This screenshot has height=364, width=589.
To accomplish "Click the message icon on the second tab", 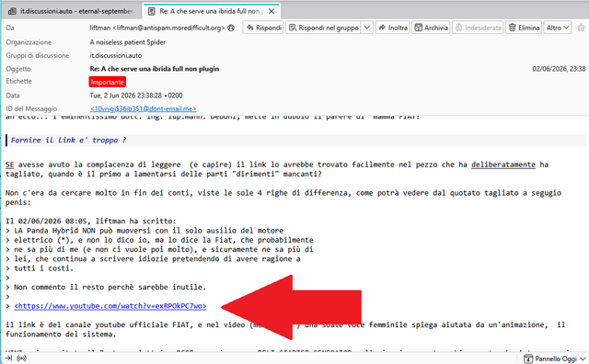I will (151, 11).
